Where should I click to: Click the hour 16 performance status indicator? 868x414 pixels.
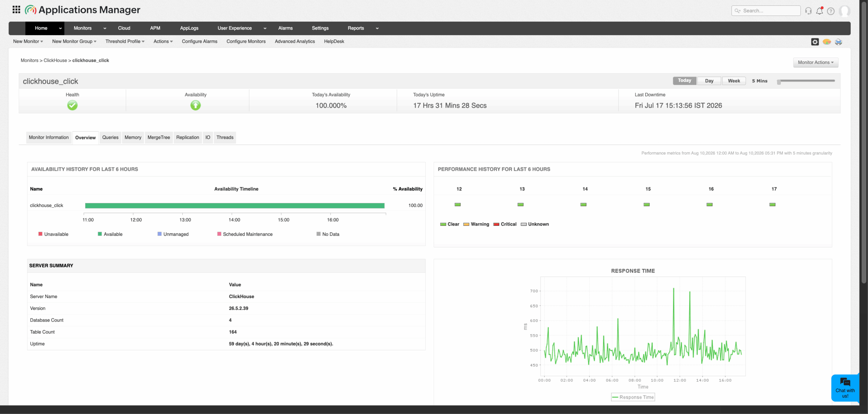click(x=709, y=205)
